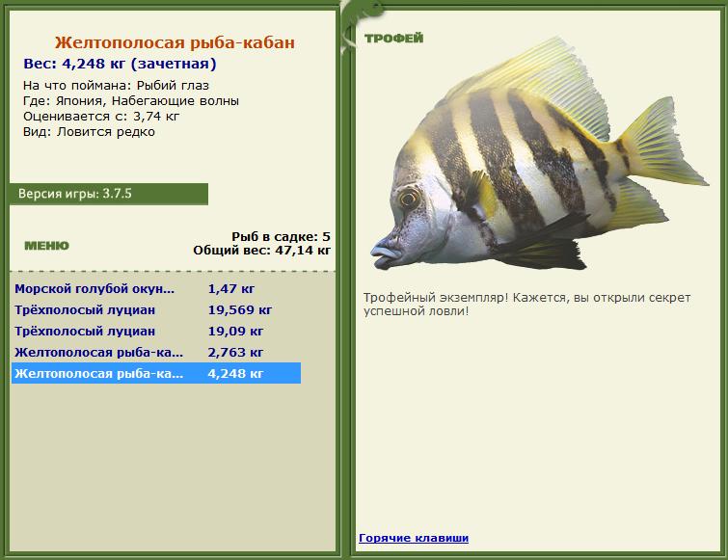Click the ТРОФЕЙ heading label

click(x=393, y=38)
